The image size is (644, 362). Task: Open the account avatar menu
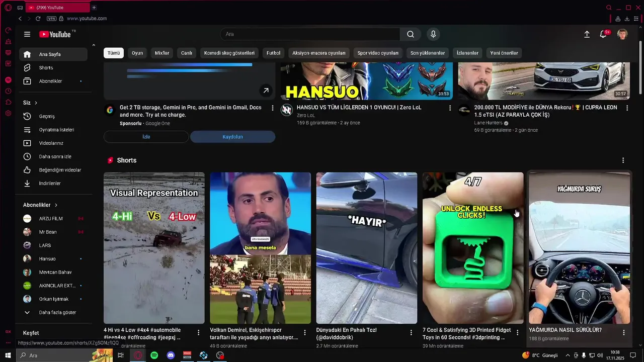pos(622,34)
